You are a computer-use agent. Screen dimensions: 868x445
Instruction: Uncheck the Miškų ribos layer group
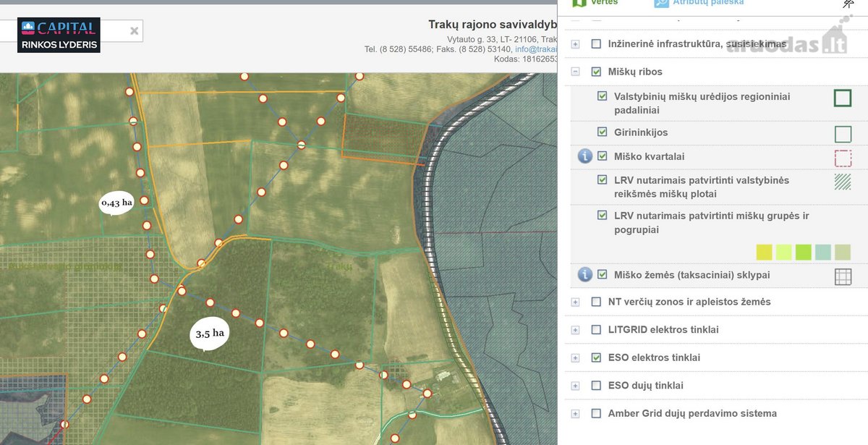596,72
